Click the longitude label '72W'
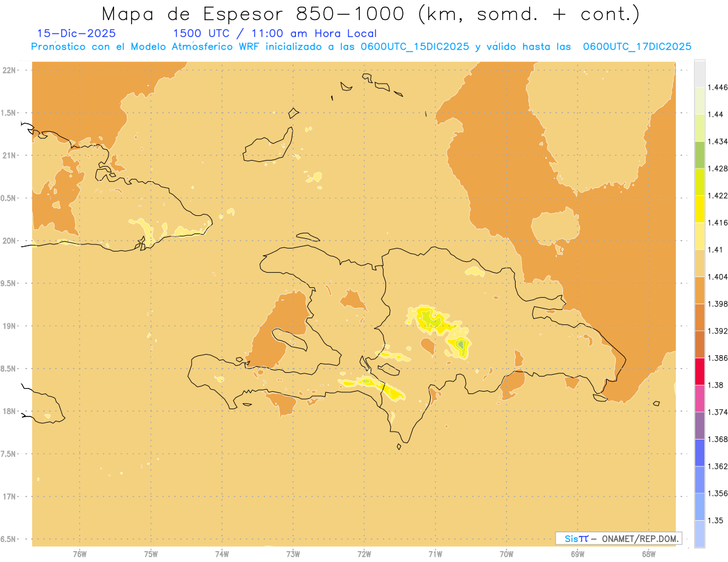Screen dimensions: 728x562 point(364,554)
